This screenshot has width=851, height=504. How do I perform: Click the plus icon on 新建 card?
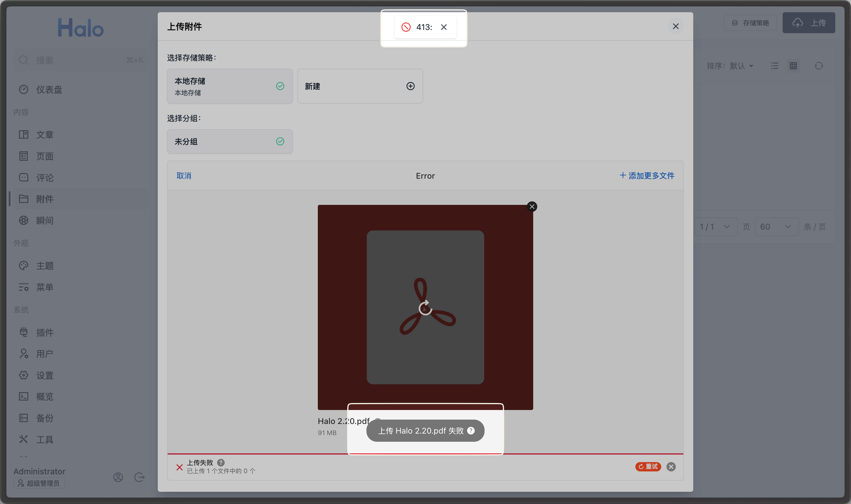[x=410, y=86]
